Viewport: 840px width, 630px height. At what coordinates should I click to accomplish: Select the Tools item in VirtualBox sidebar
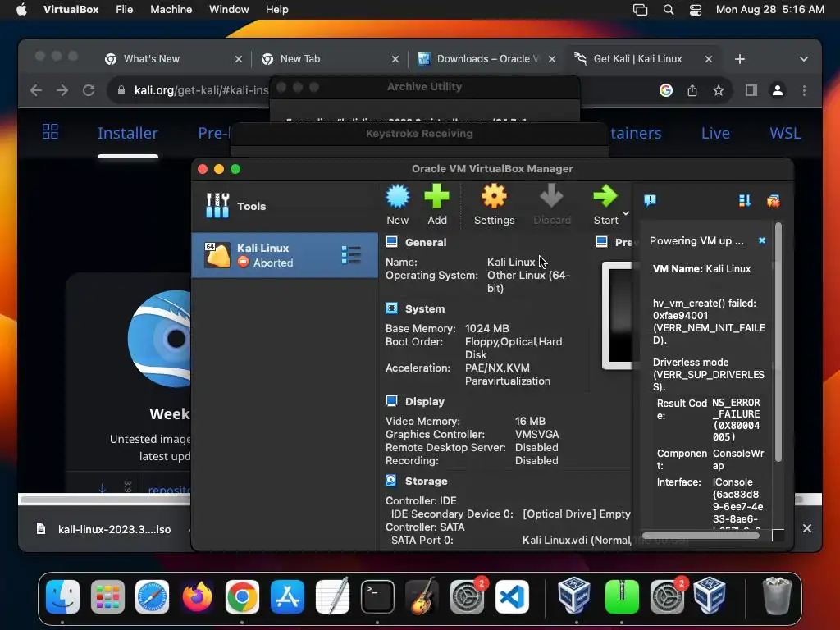pos(285,206)
